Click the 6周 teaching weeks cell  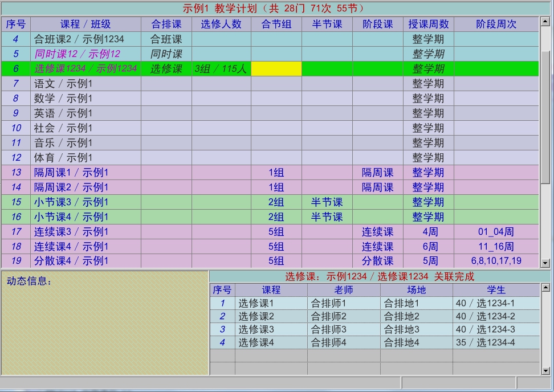[429, 247]
